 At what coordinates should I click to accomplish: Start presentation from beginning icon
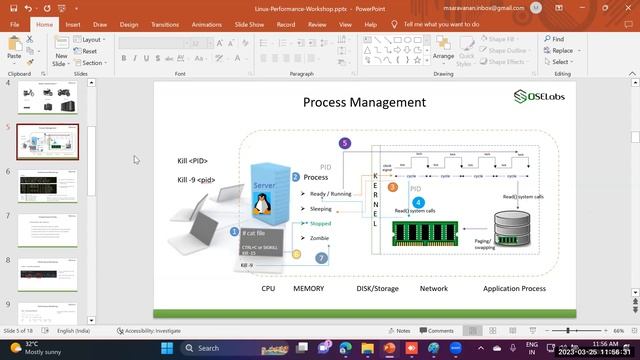[62, 8]
